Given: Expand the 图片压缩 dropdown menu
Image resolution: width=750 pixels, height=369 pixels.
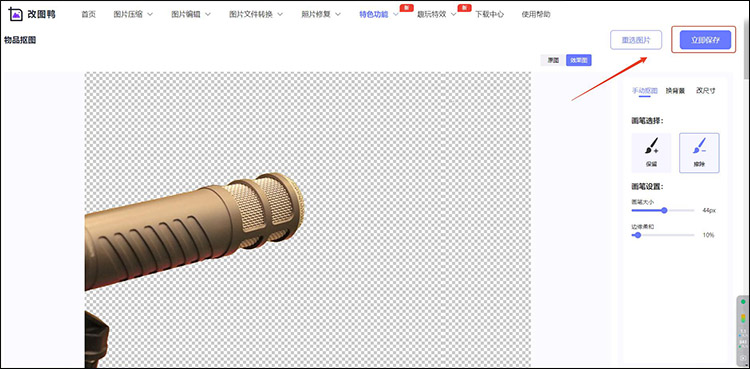Looking at the screenshot, I should click(x=133, y=14).
